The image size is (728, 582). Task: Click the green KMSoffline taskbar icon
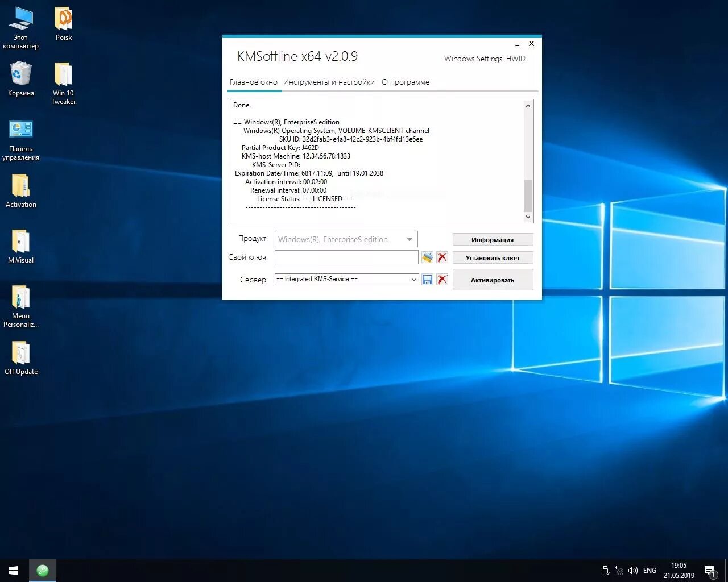coord(43,571)
